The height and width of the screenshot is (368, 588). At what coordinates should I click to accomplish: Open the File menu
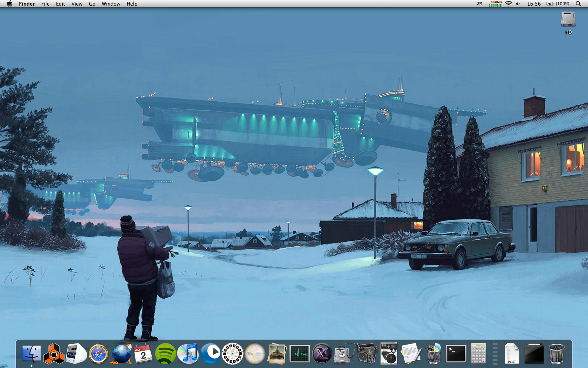45,4
